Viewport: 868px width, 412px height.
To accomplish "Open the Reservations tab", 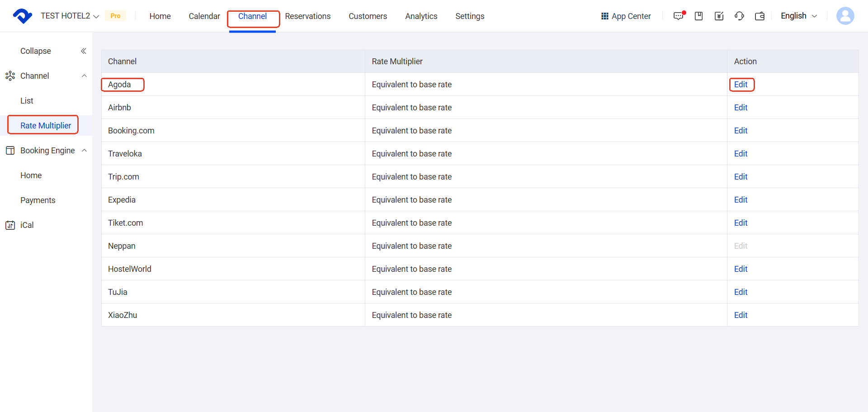I will [308, 16].
